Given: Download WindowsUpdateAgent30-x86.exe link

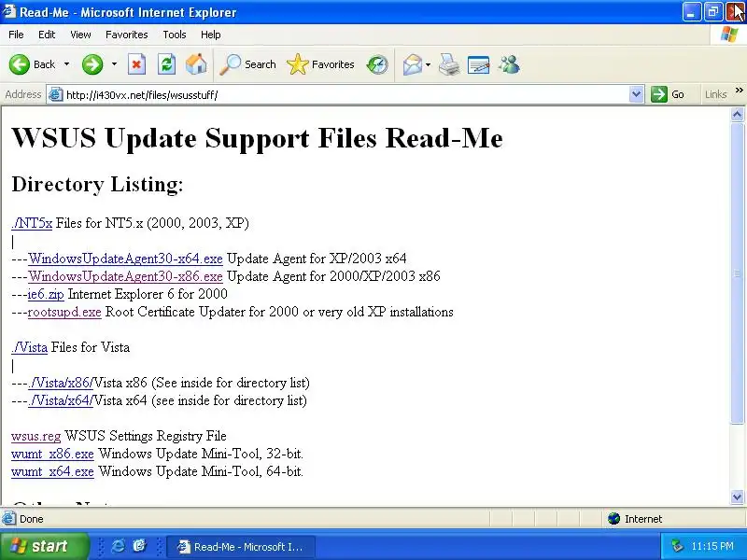Looking at the screenshot, I should click(125, 276).
